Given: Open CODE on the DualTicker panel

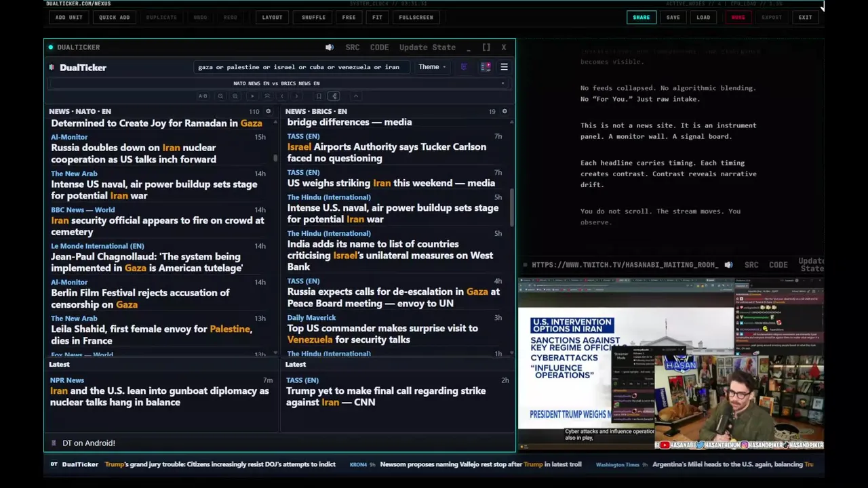Looking at the screenshot, I should 379,47.
